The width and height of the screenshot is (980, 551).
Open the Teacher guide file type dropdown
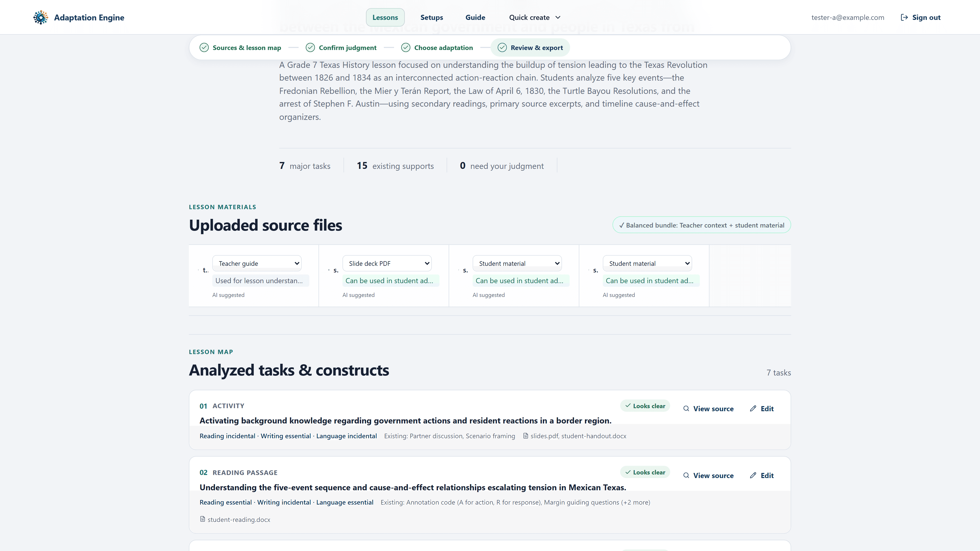257,263
